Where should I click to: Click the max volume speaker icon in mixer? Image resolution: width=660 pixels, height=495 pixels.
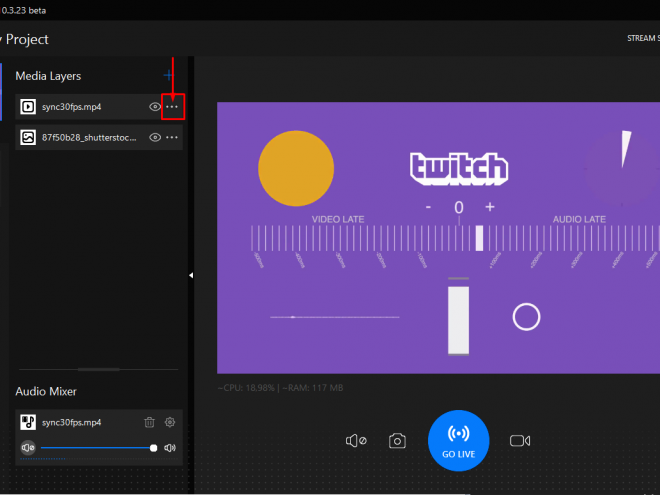(170, 448)
